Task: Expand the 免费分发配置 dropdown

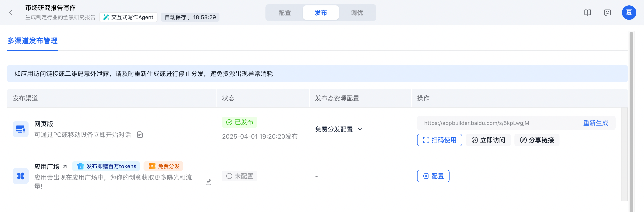Action: click(338, 129)
